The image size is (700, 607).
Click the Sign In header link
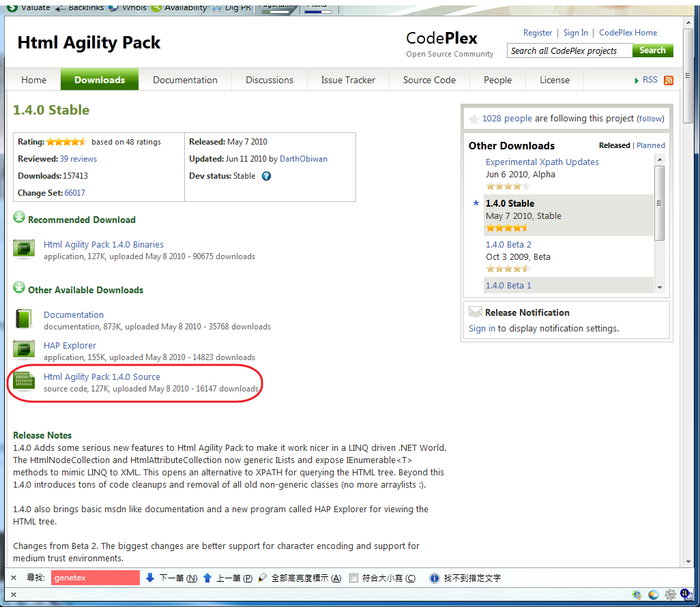pyautogui.click(x=575, y=33)
